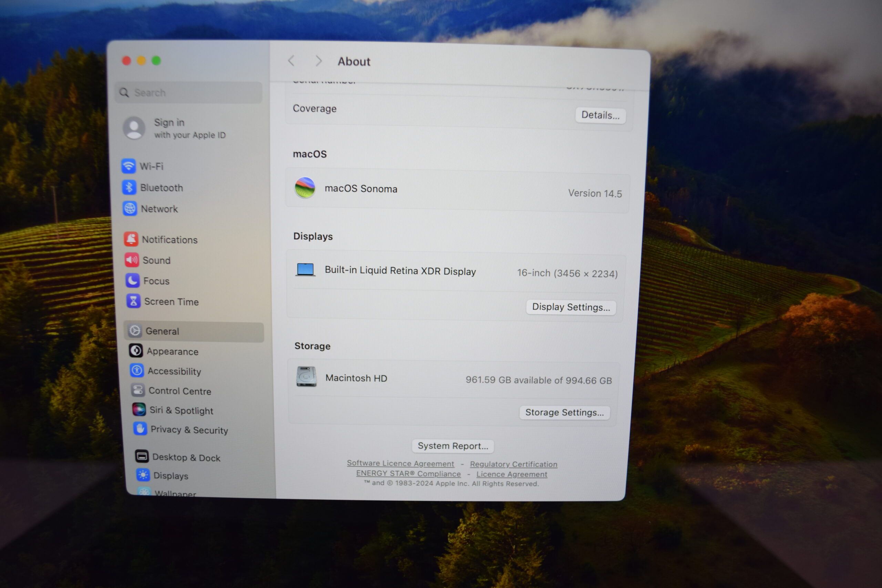882x588 pixels.
Task: Click the Search field in sidebar
Action: click(x=188, y=92)
